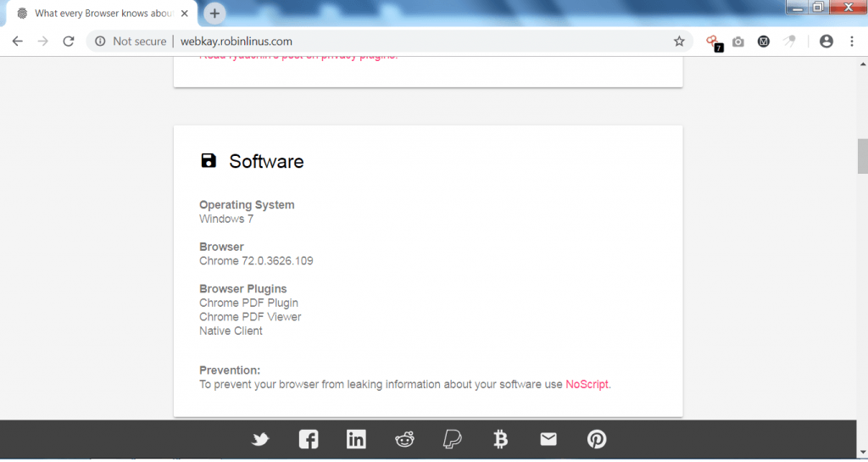Open the camera screenshot extension
Viewport: 868px width, 462px height.
(x=738, y=42)
